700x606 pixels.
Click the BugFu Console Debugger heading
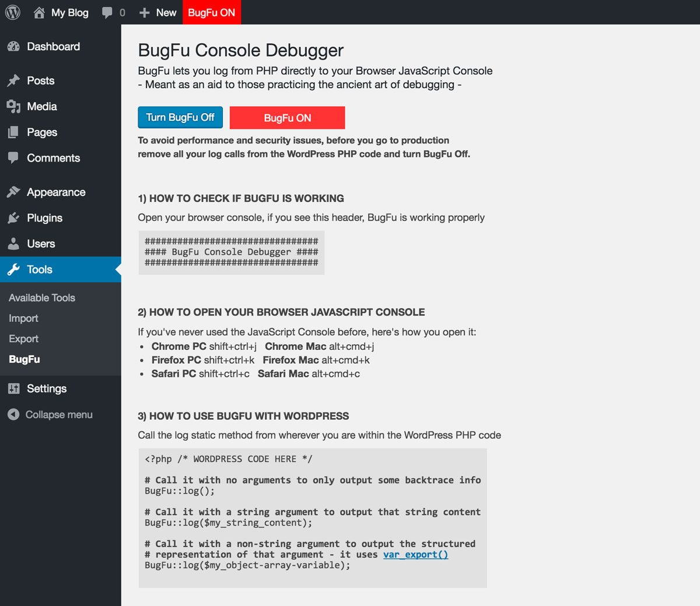[x=241, y=50]
